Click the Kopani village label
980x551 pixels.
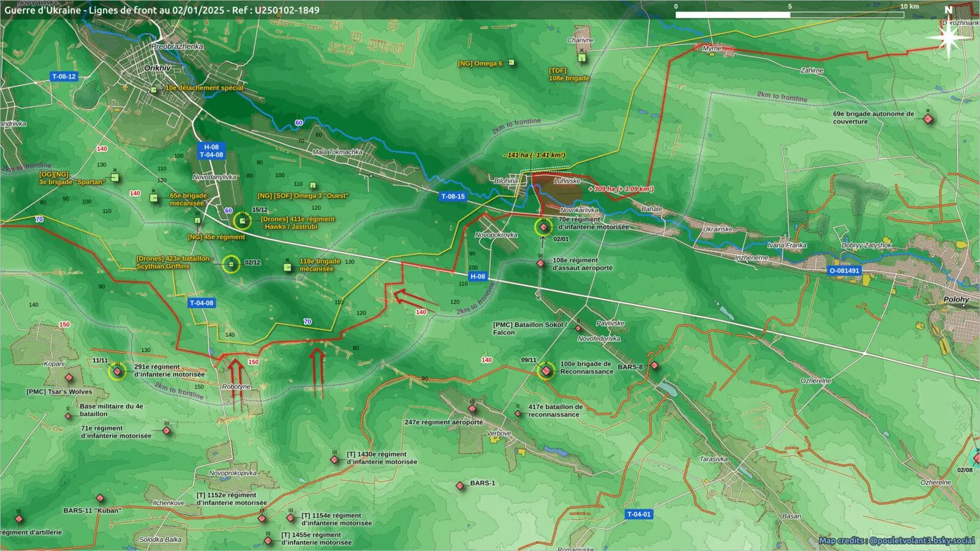(x=54, y=364)
